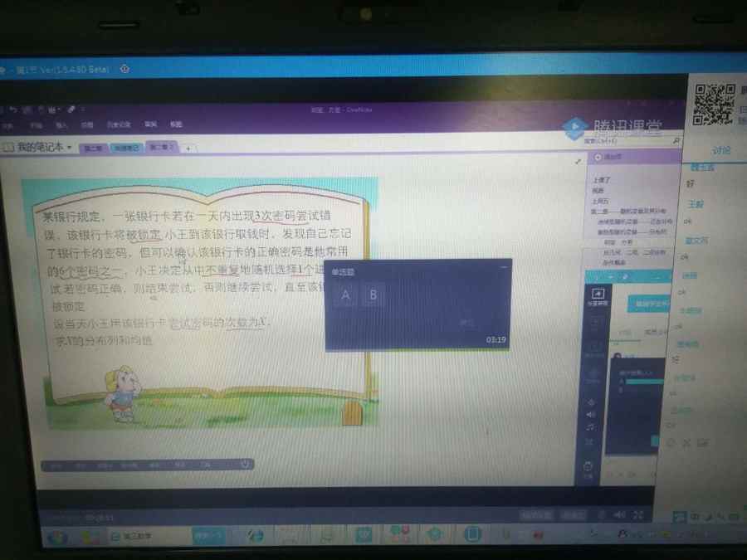The height and width of the screenshot is (560, 747).
Task: Choose option B in the quiz popup
Action: pyautogui.click(x=373, y=295)
